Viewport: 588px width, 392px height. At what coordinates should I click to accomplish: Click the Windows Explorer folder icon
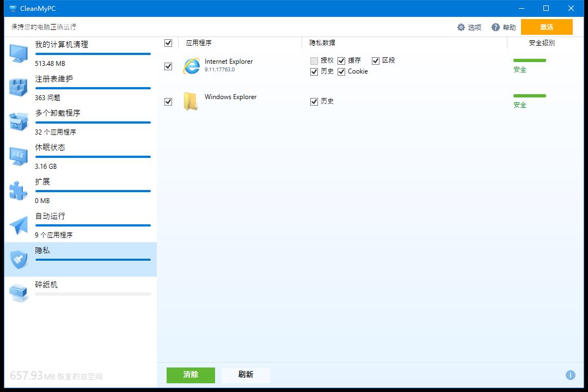(x=191, y=101)
